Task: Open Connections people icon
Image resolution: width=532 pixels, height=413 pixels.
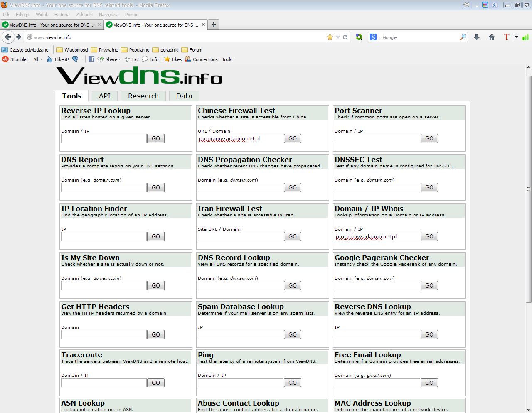Action: (x=188, y=59)
